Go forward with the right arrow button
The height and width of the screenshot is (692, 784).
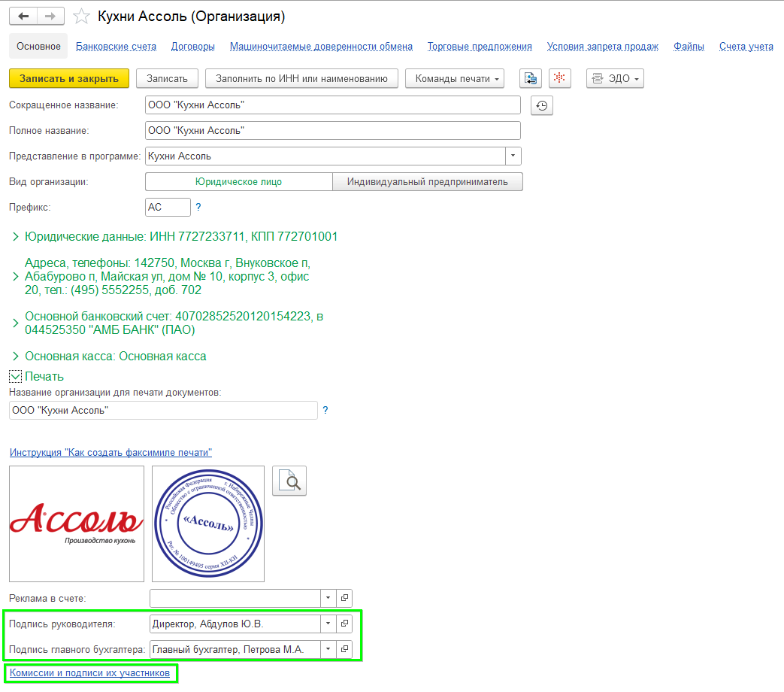[50, 17]
